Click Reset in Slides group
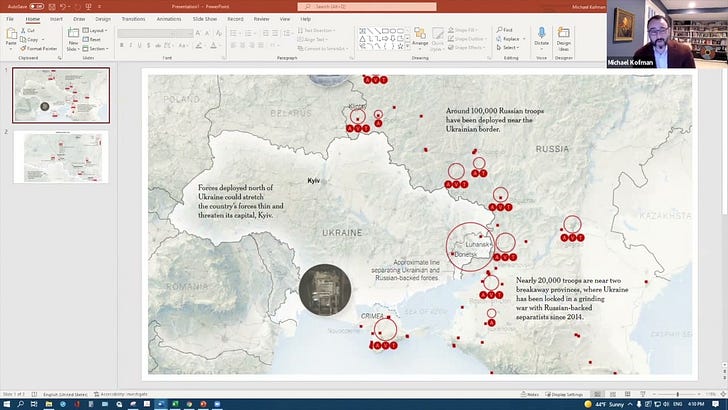This screenshot has width=728, height=410. click(x=92, y=39)
